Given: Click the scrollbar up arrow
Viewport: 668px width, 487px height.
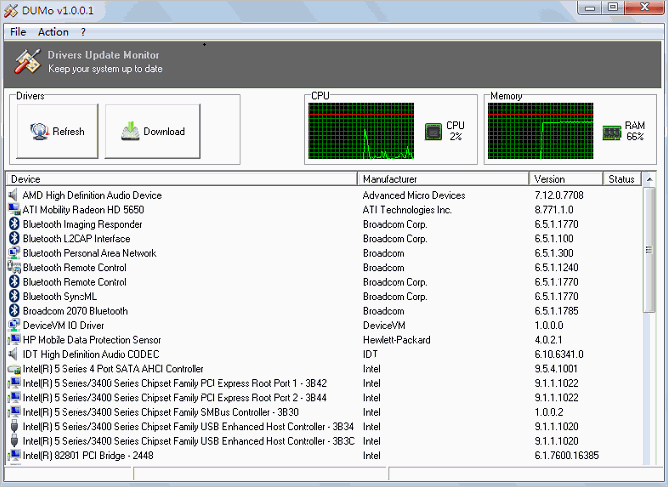Looking at the screenshot, I should 649,179.
